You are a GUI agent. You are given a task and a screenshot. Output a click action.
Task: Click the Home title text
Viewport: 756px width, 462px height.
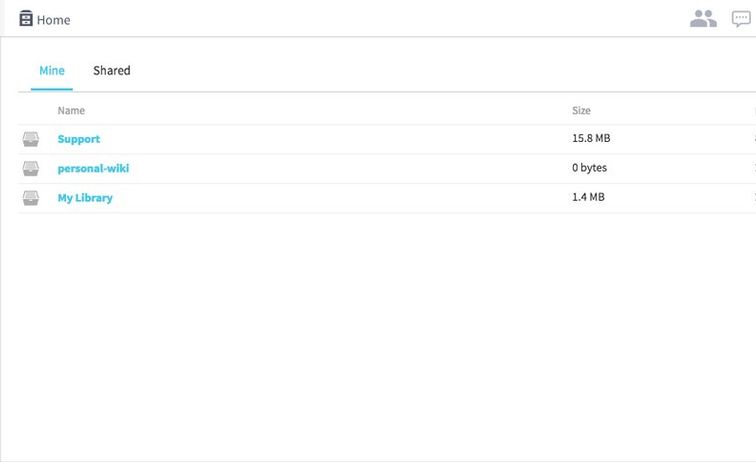click(54, 20)
